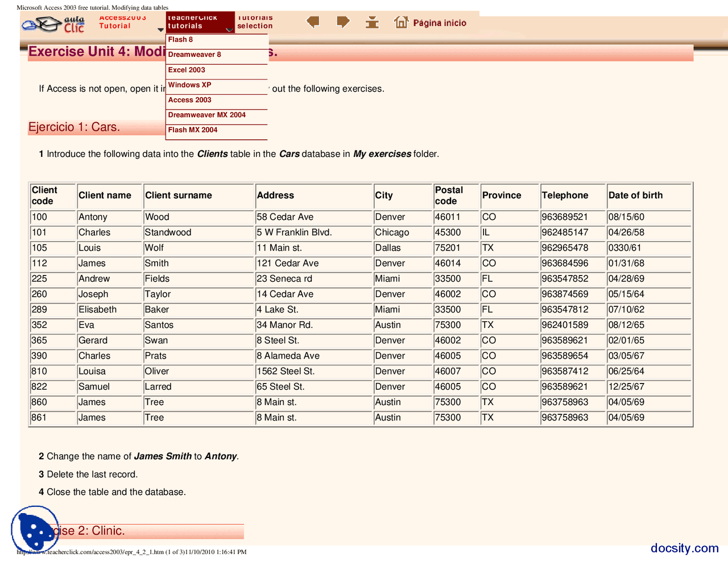Click the right arrow next page icon
The image size is (728, 562).
343,22
